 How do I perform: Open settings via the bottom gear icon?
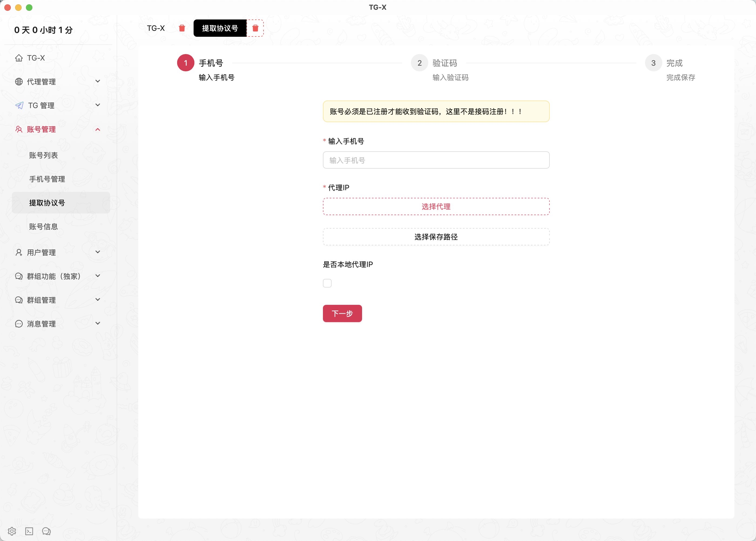pyautogui.click(x=12, y=531)
